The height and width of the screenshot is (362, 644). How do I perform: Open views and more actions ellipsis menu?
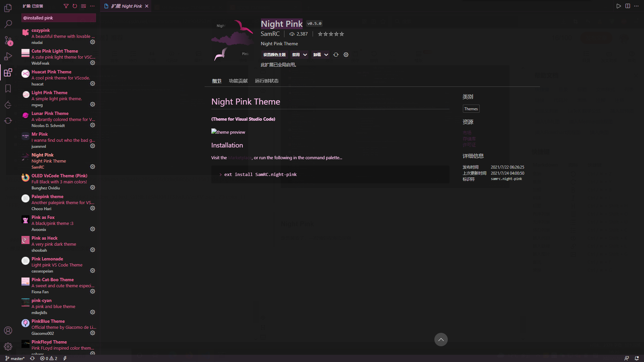(x=92, y=6)
